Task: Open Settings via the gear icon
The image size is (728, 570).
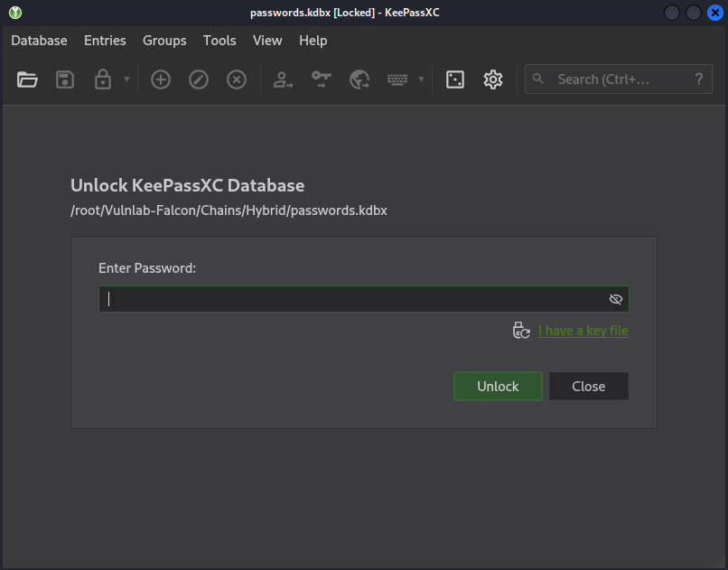Action: point(493,79)
